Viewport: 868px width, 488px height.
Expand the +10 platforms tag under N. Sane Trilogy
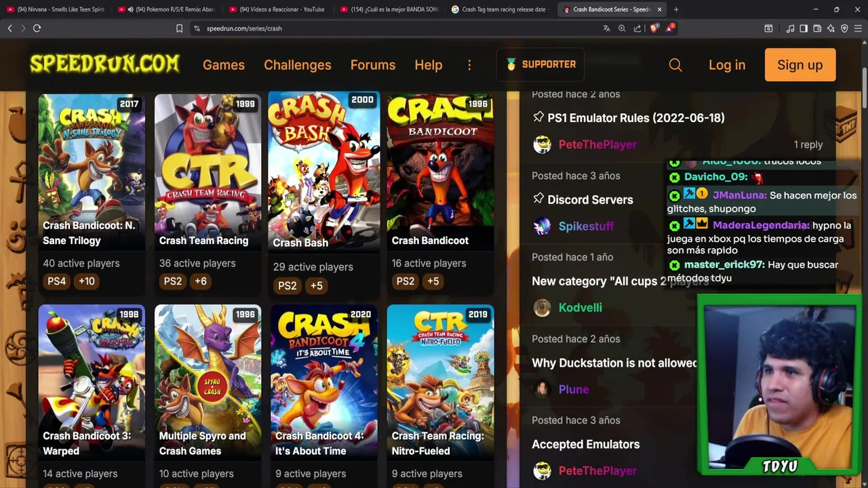click(x=87, y=281)
